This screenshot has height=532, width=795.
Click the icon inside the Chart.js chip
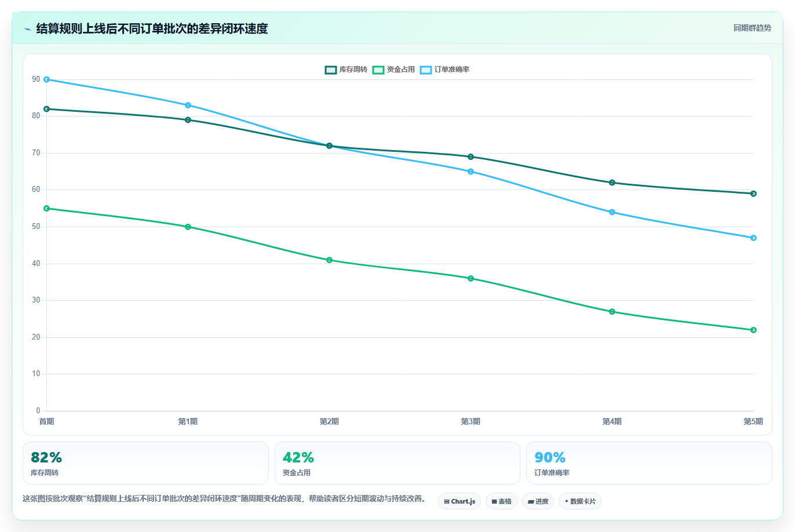pos(447,501)
